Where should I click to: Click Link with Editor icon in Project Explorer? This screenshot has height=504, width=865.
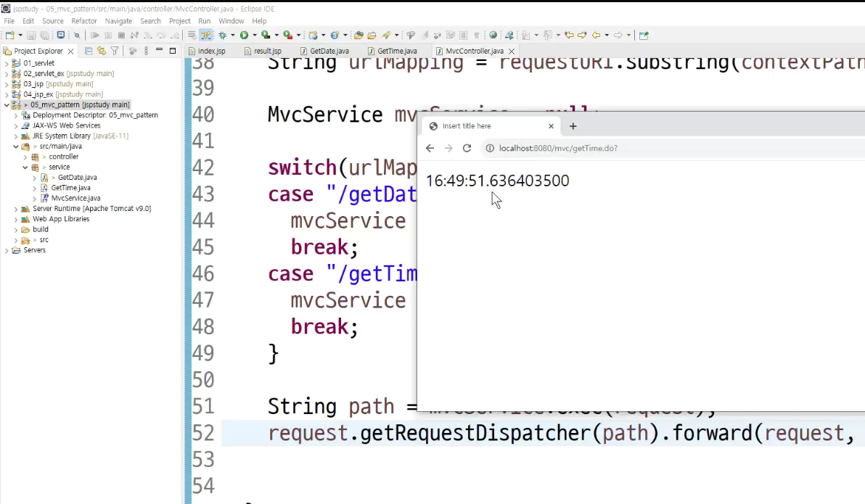point(102,51)
